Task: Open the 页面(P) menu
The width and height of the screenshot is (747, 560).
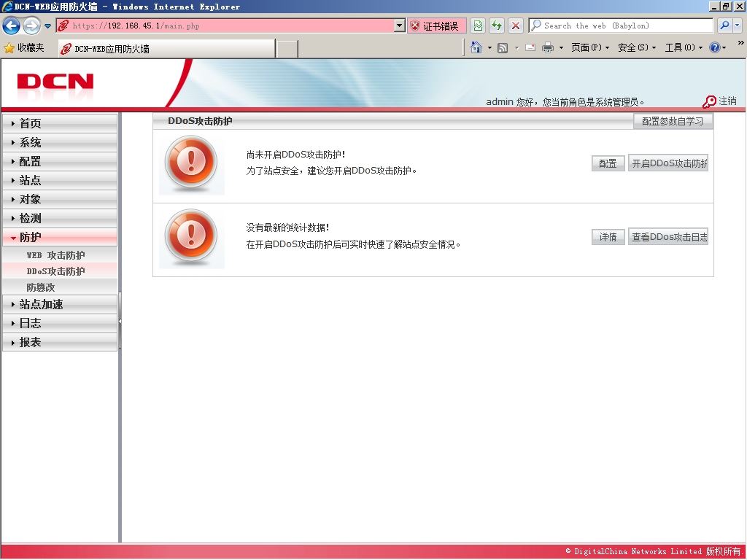Action: pos(590,47)
